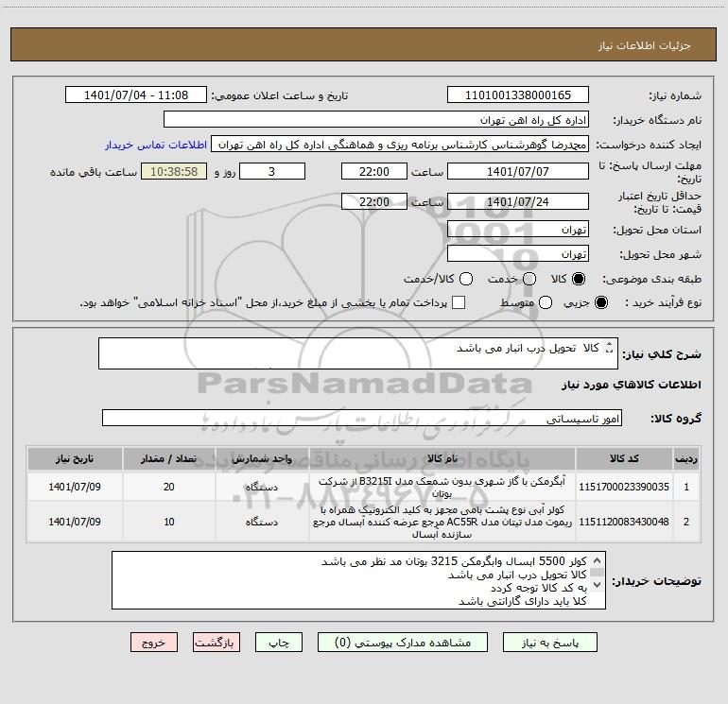Screen dimensions: 728x704
Task: Click the water heater B3215I item name
Action: pyautogui.click(x=442, y=488)
